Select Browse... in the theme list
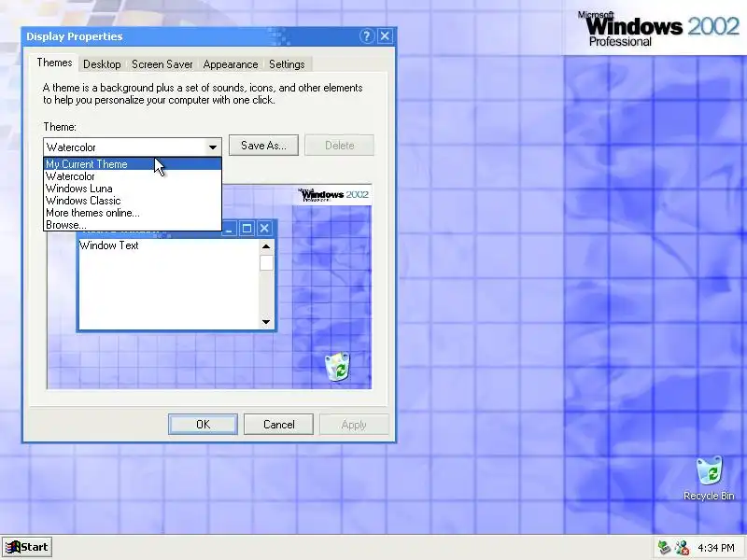Viewport: 747px width, 560px height. 133,225
